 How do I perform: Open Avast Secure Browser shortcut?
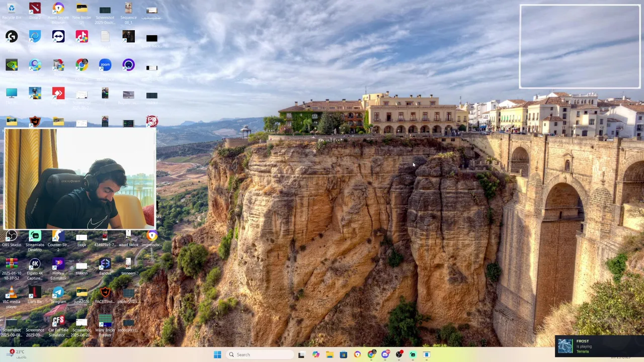(58, 13)
